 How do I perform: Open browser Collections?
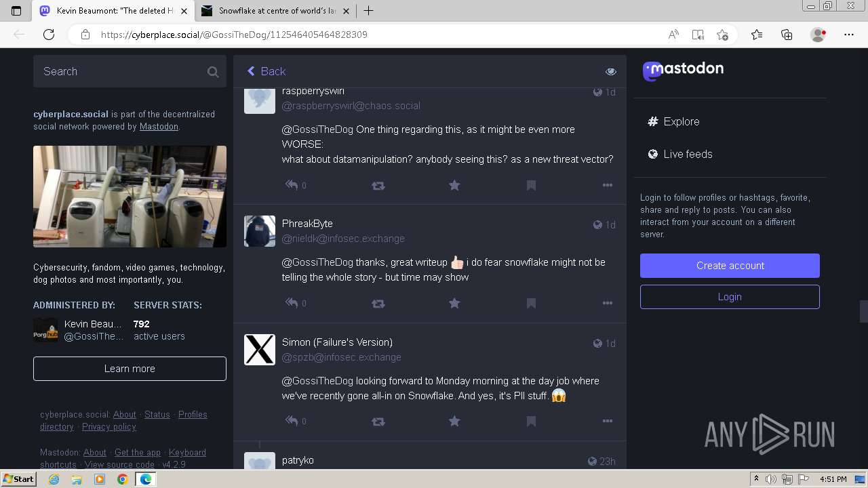coord(787,35)
